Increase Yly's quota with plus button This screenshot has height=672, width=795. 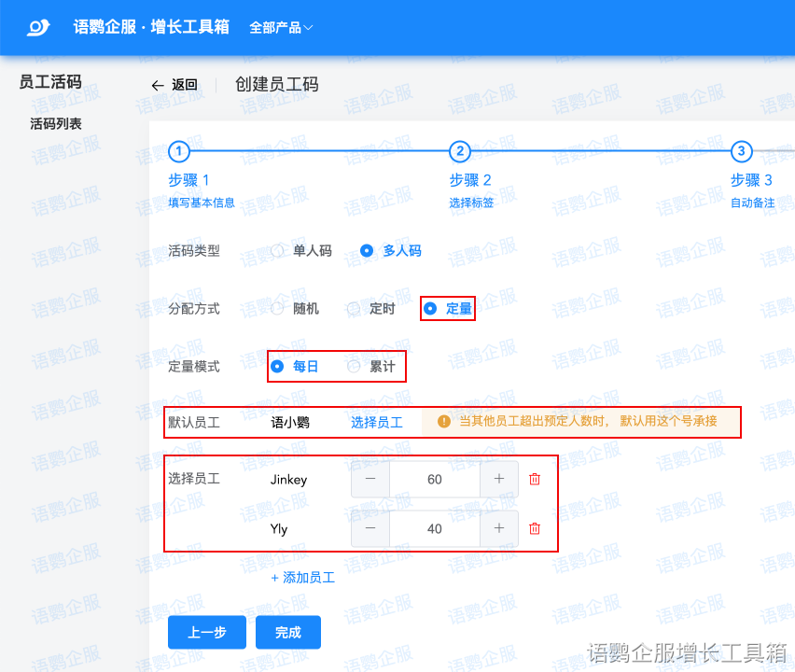point(499,528)
